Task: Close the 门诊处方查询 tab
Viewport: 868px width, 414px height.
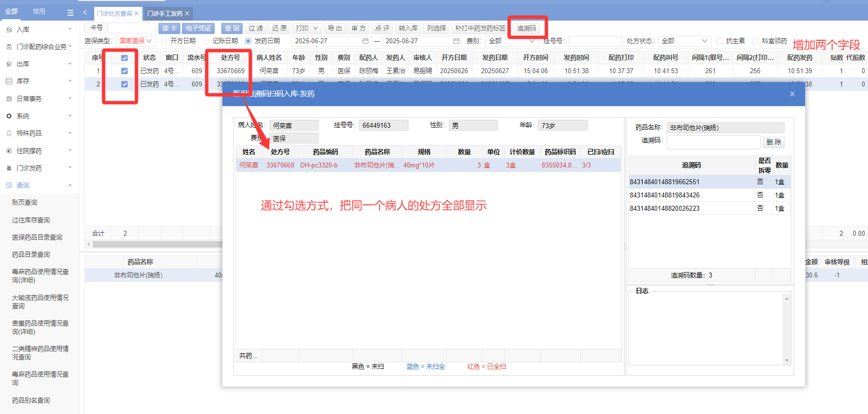Action: [x=136, y=13]
